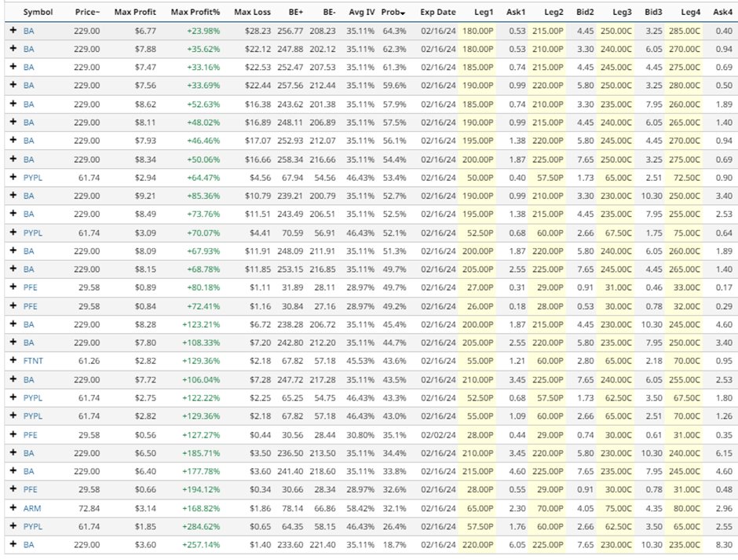Sort by the Exp Date column header
This screenshot has width=738, height=560.
click(x=438, y=13)
